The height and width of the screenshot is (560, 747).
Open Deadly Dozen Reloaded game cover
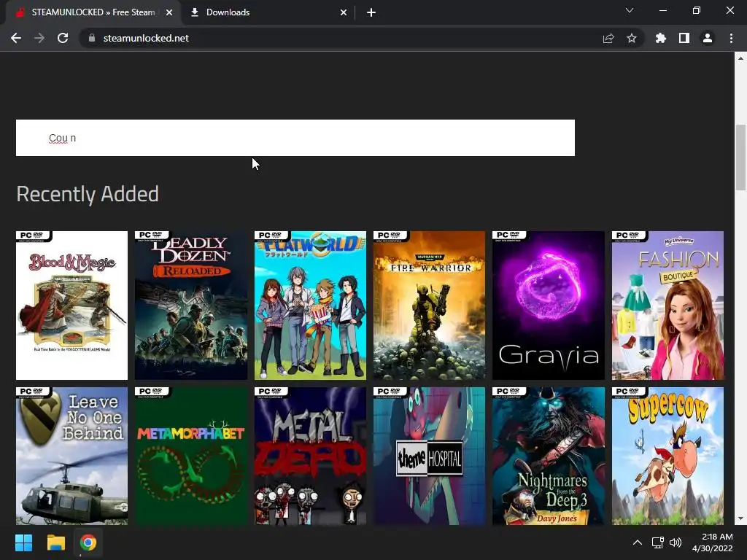tap(191, 306)
